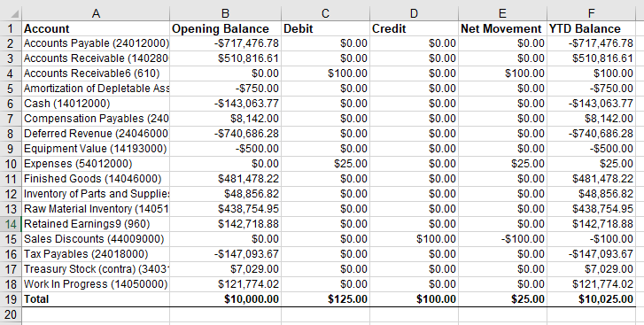
Task: Click the Total label cell
Action: coord(96,299)
